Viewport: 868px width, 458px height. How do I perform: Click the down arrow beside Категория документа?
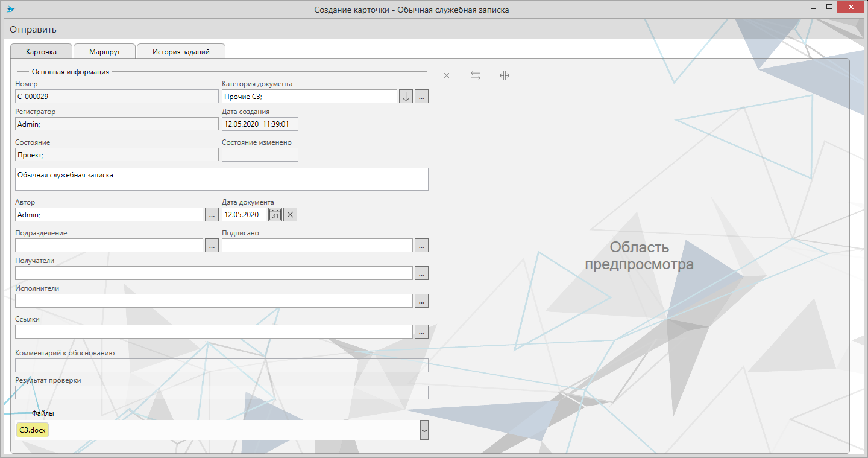406,97
